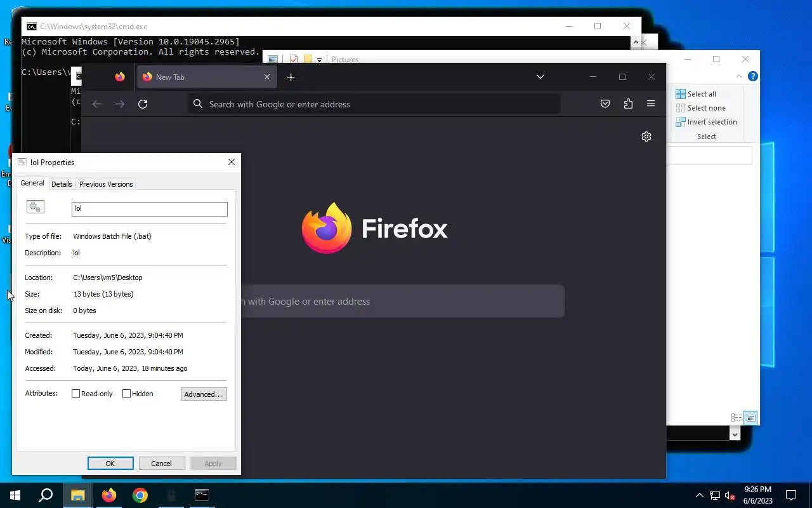Click Command Prompt icon in taskbar
812x508 pixels.
click(202, 495)
